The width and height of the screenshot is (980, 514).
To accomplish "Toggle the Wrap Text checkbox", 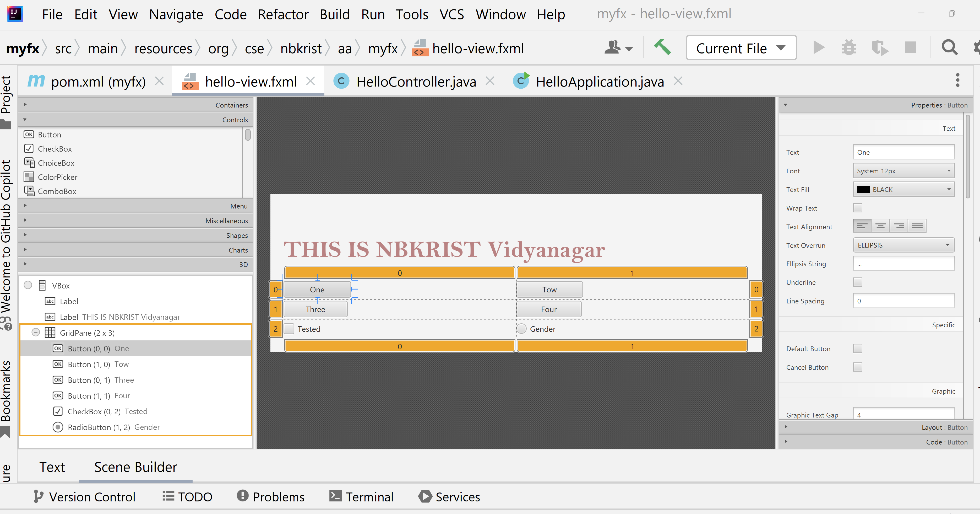I will click(x=858, y=207).
